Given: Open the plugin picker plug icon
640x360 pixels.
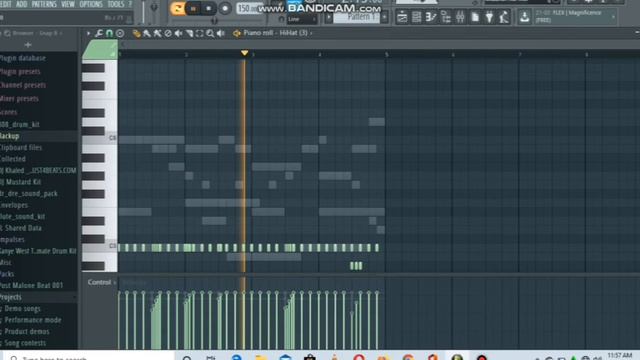Looking at the screenshot, I should coord(489,17).
